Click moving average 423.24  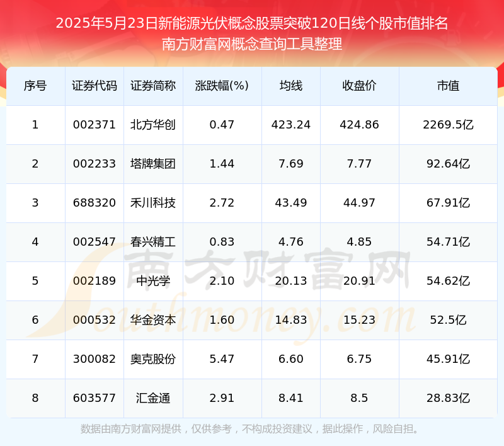(291, 125)
